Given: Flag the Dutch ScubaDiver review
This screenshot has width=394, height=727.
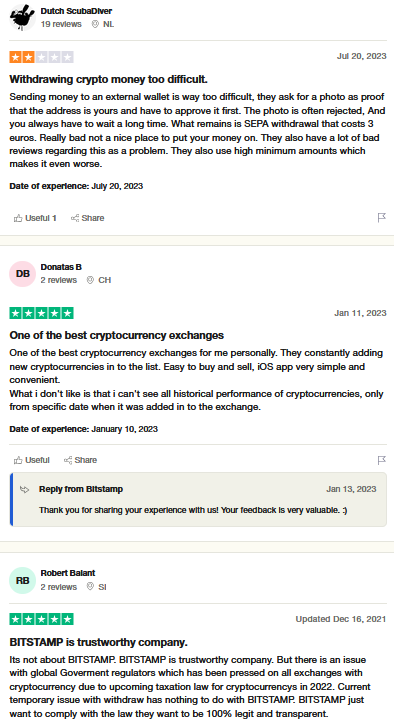Looking at the screenshot, I should [381, 217].
